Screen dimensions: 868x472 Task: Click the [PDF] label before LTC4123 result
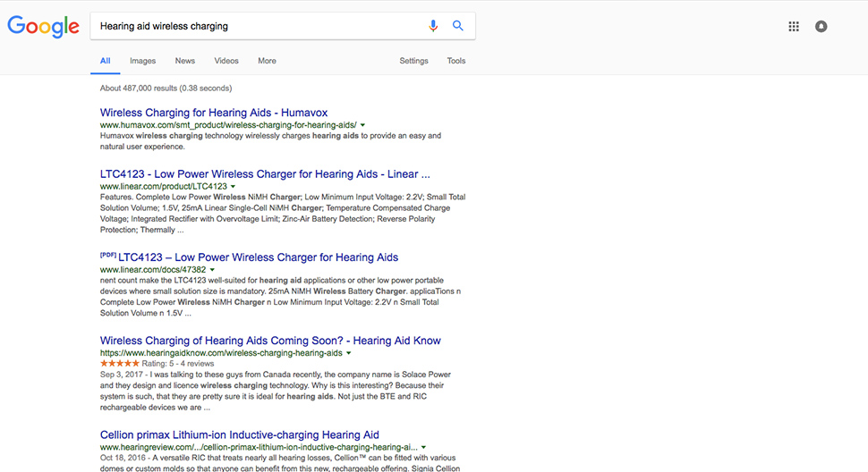click(x=108, y=255)
